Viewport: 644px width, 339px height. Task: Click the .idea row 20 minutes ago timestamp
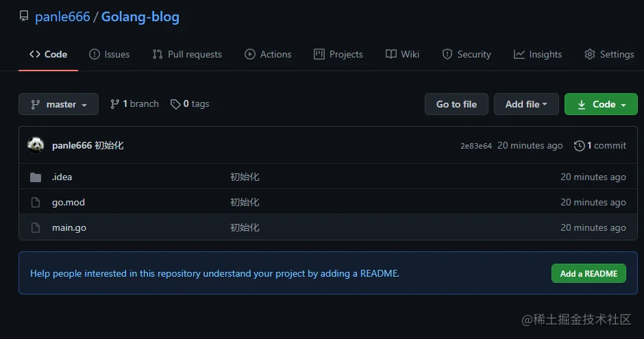(593, 177)
